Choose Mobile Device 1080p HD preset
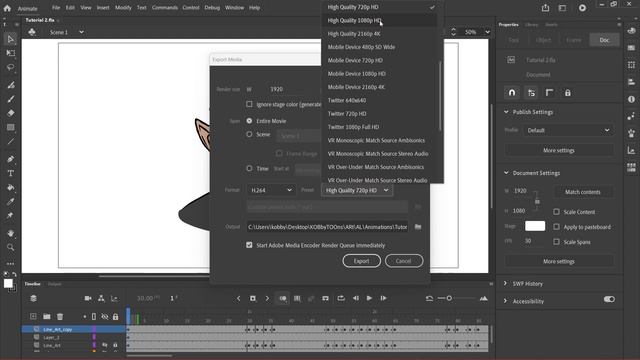The height and width of the screenshot is (360, 640). (379, 73)
